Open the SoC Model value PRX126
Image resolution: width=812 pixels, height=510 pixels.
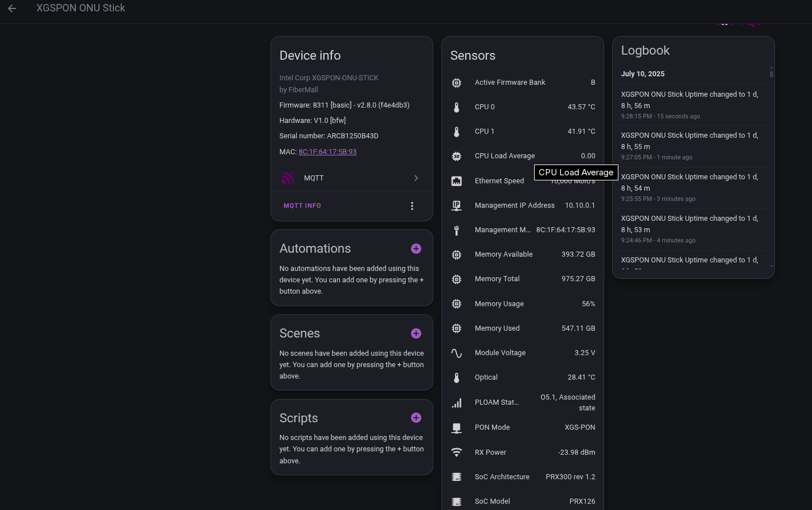click(582, 501)
